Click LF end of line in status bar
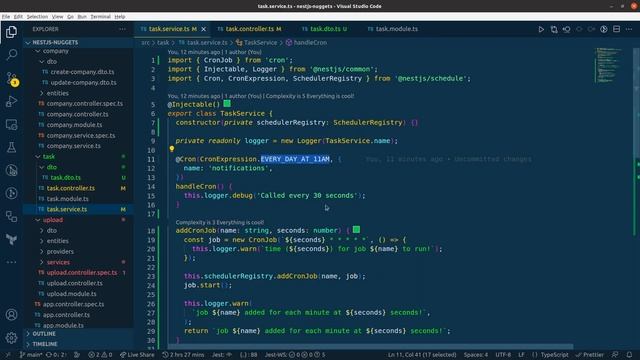 click(521, 355)
